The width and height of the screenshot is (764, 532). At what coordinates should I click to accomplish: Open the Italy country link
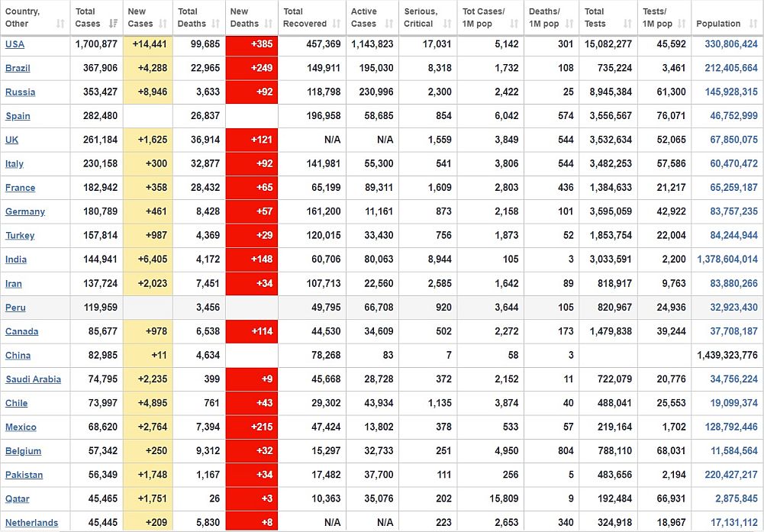click(x=15, y=163)
